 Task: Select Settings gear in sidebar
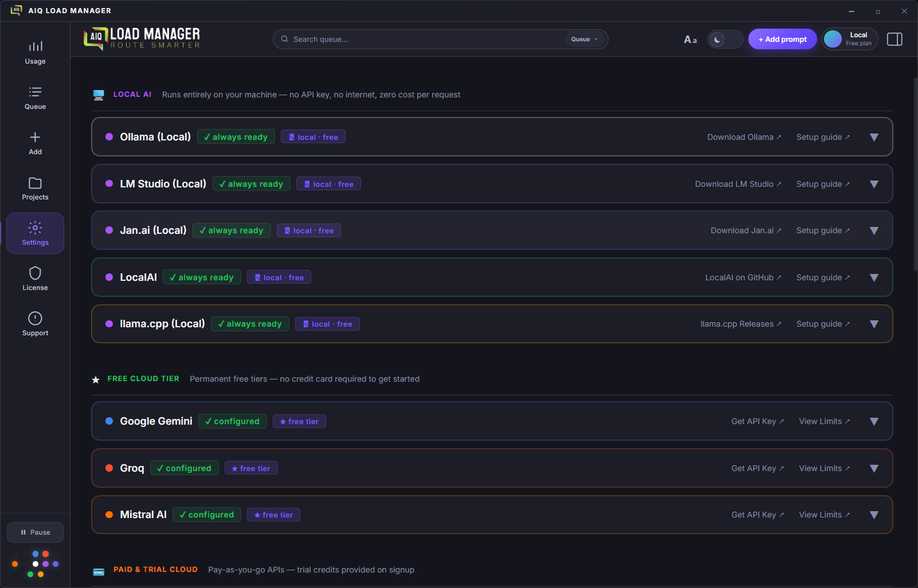pyautogui.click(x=35, y=233)
